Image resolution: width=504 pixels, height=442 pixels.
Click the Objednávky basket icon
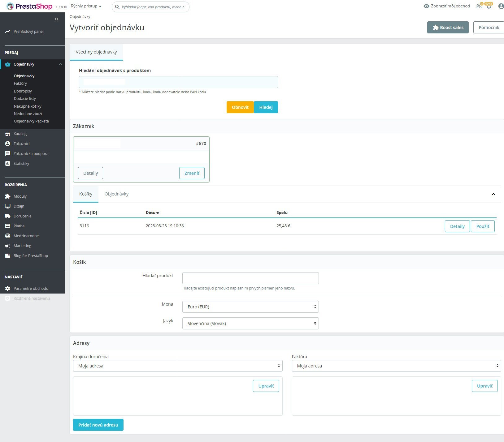8,64
